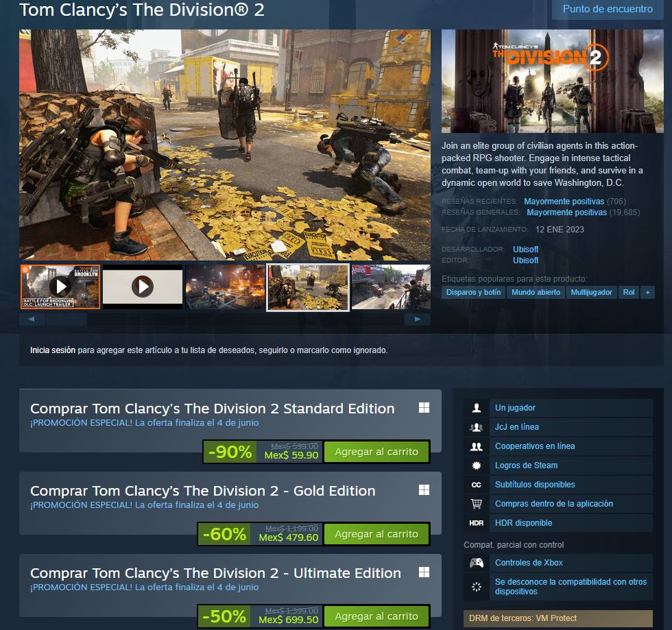Open Compras dentro de la aplicación link
This screenshot has width=672, height=630.
554,504
